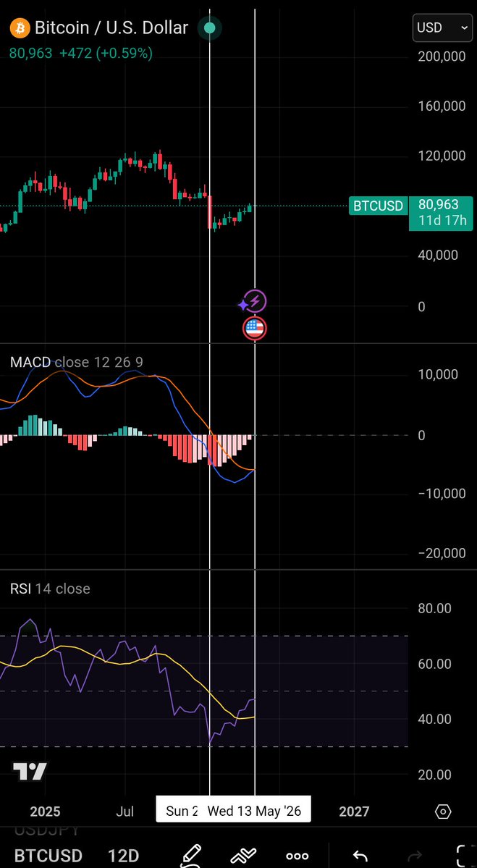This screenshot has width=477, height=868.
Task: Click the 80.00 RSI axis label
Action: pos(436,608)
